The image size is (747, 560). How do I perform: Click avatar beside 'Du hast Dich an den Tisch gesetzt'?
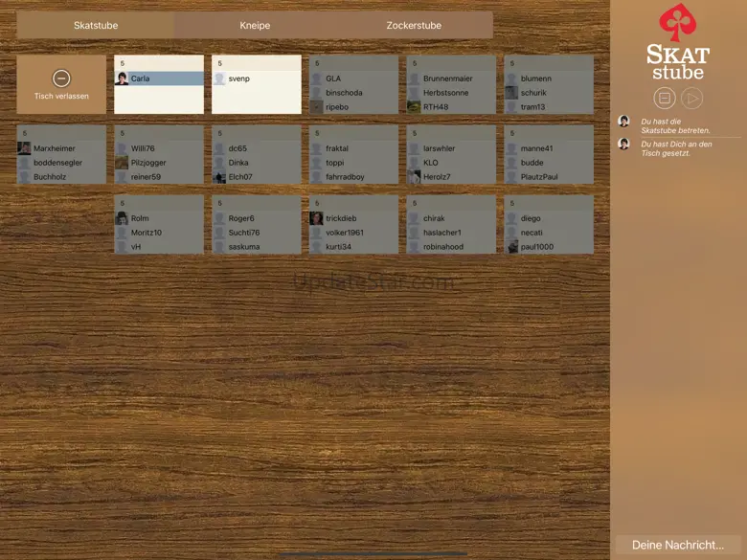[623, 144]
